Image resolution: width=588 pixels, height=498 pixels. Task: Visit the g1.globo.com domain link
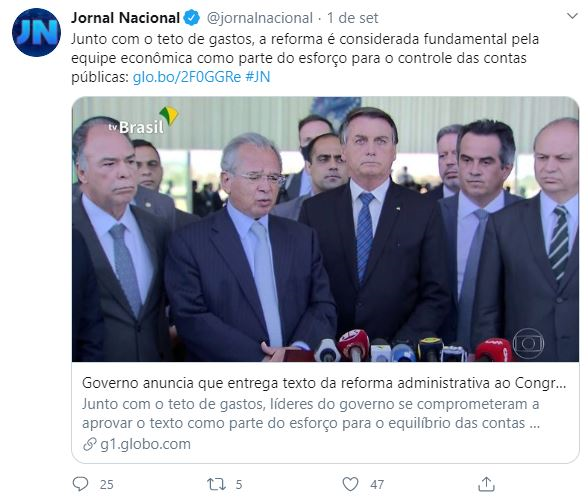[x=146, y=444]
